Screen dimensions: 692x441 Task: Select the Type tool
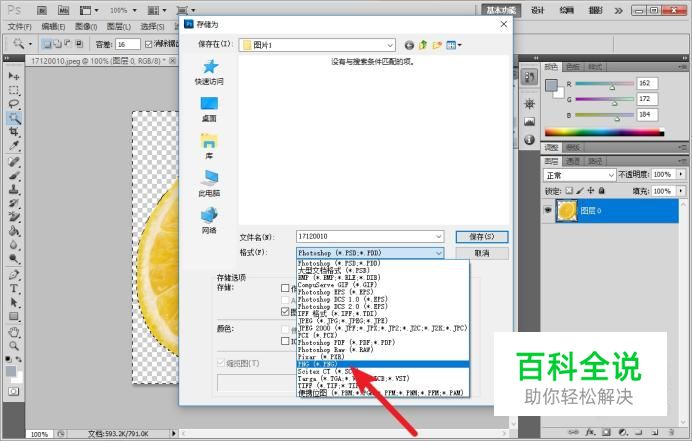click(14, 289)
